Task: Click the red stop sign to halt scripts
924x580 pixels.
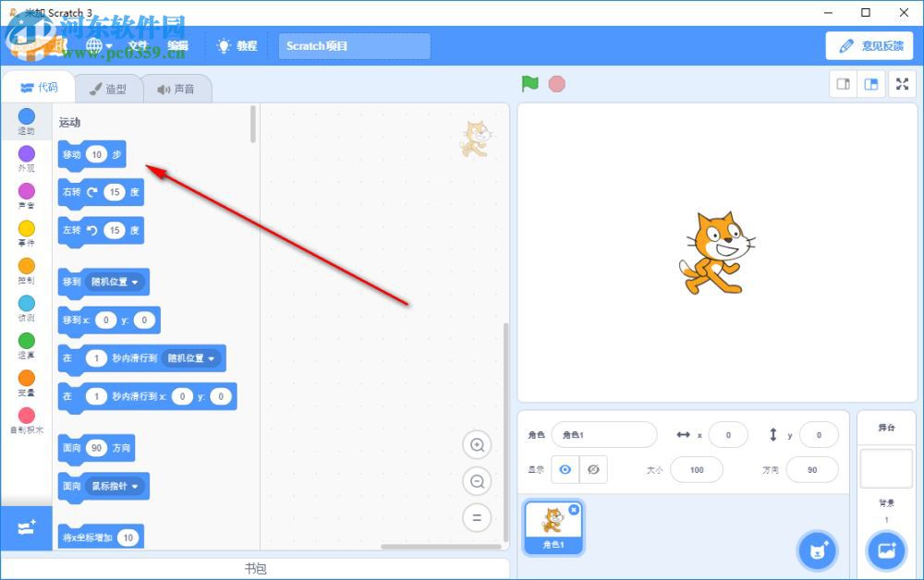Action: pyautogui.click(x=556, y=83)
